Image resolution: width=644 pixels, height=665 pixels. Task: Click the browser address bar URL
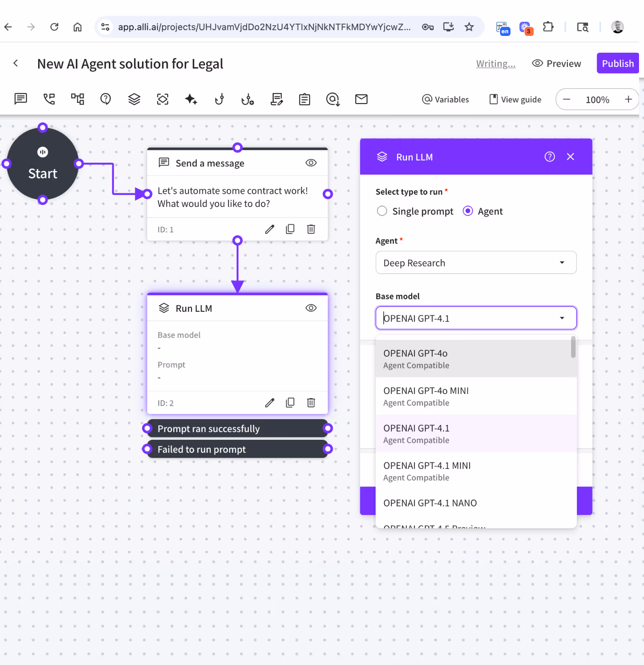pyautogui.click(x=264, y=27)
